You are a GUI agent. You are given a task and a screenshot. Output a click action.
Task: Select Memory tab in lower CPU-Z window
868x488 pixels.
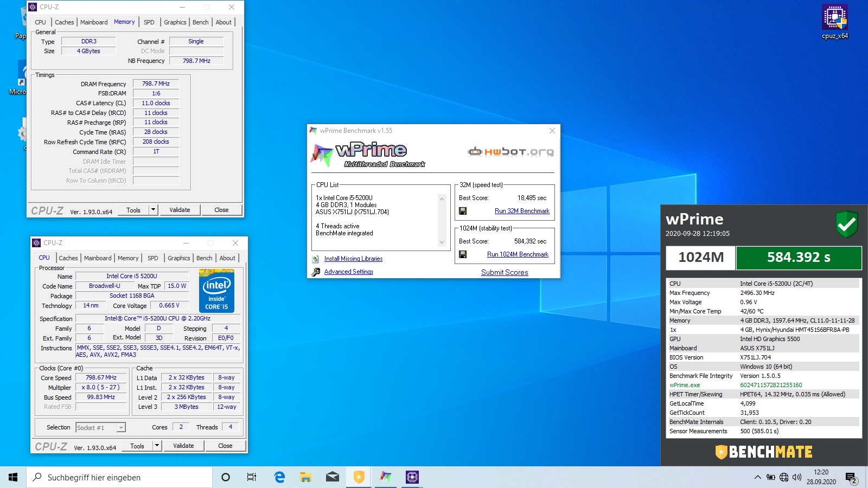click(x=128, y=258)
